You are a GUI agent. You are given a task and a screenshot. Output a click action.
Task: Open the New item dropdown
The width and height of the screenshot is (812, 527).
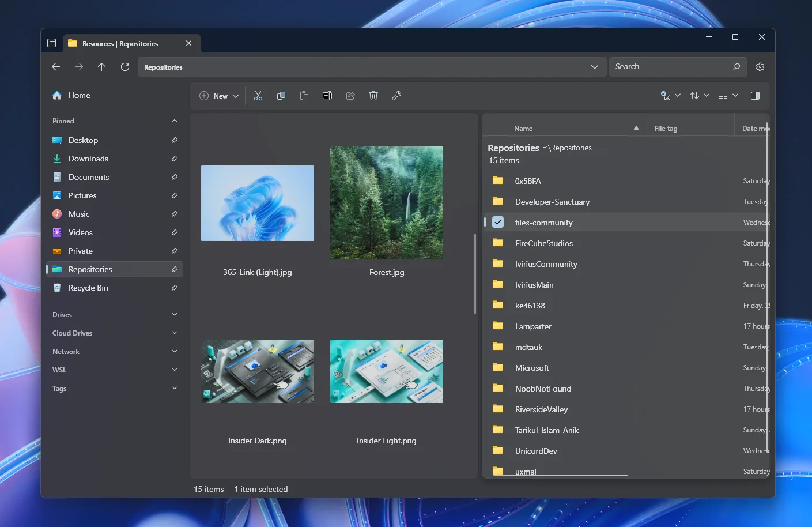tap(219, 96)
